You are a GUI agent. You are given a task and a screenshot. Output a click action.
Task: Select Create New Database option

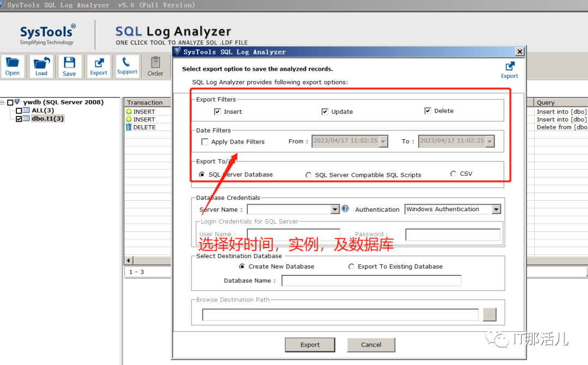pyautogui.click(x=242, y=267)
